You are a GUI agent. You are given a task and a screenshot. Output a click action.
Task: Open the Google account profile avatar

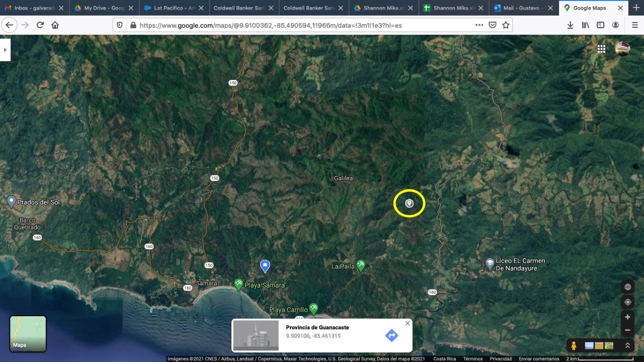point(622,48)
